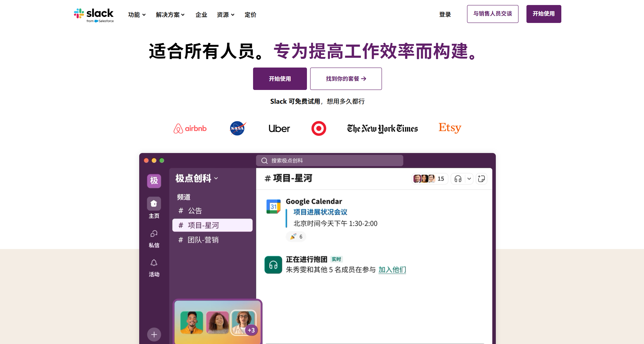644x344 pixels.
Task: Open the huddle options chevron beside the headphones
Action: (469, 179)
